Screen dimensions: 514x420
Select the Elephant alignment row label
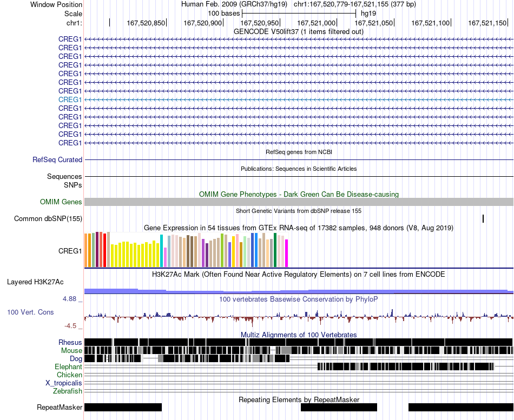(x=69, y=366)
